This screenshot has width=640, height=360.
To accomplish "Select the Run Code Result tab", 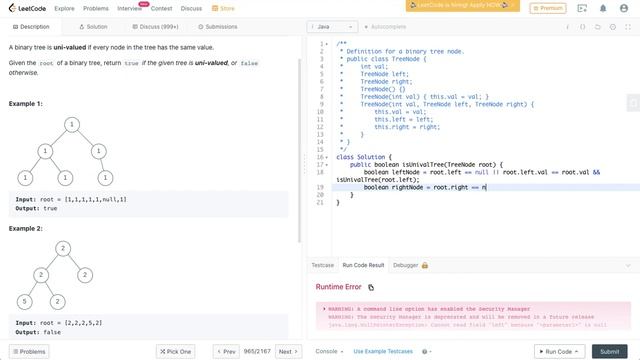I will point(363,265).
